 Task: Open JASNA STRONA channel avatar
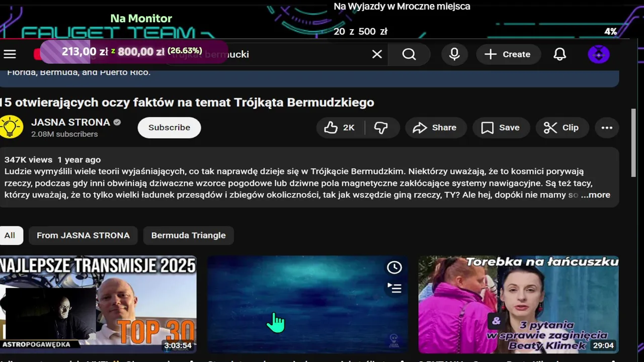11,127
